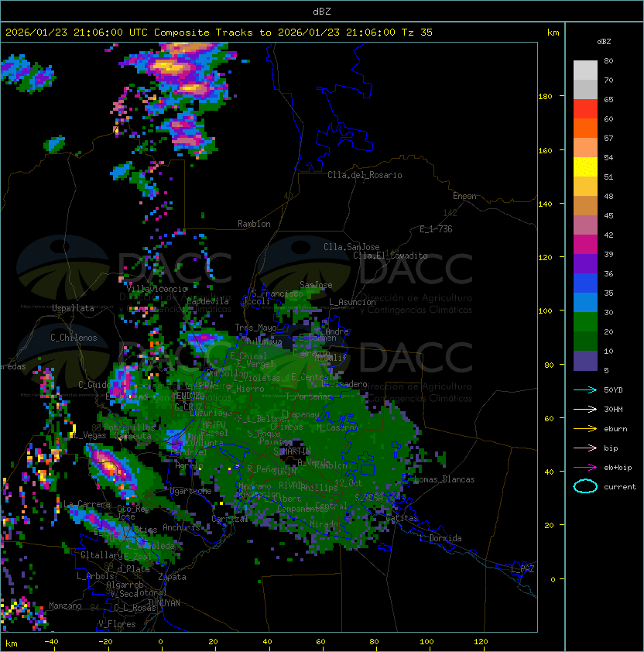Click the 'Agrelo' map label

click(x=189, y=465)
